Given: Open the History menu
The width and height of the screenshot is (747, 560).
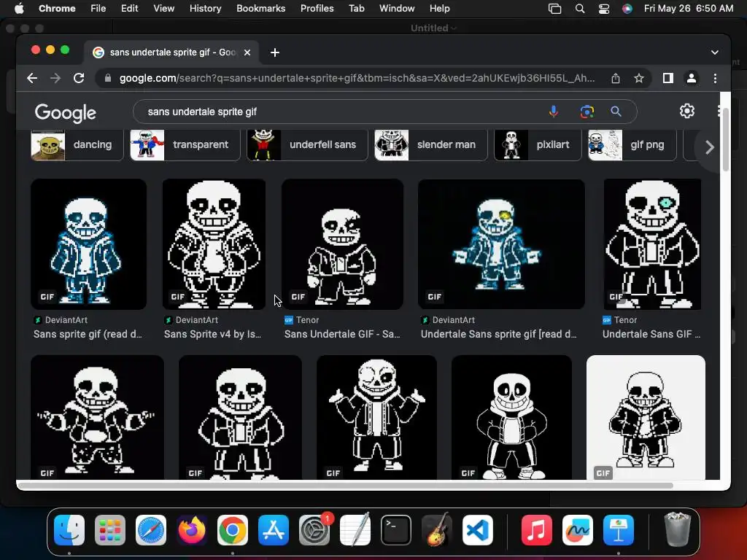Looking at the screenshot, I should click(x=205, y=9).
